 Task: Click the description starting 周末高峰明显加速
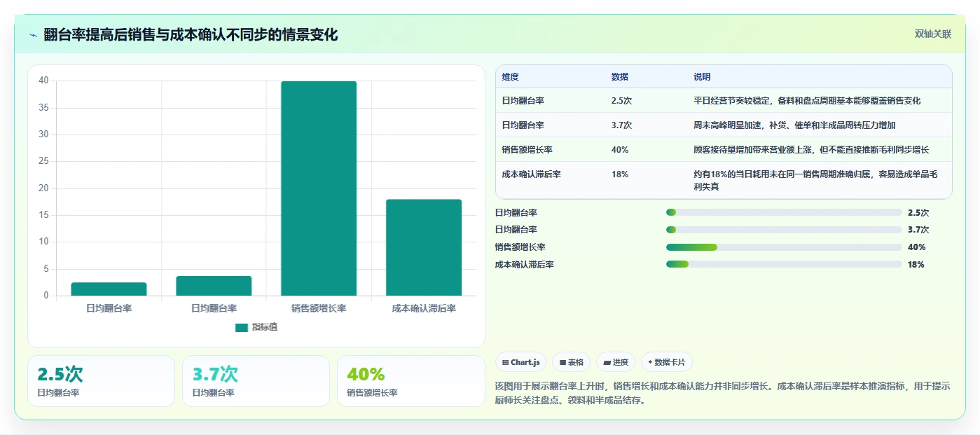coord(795,125)
